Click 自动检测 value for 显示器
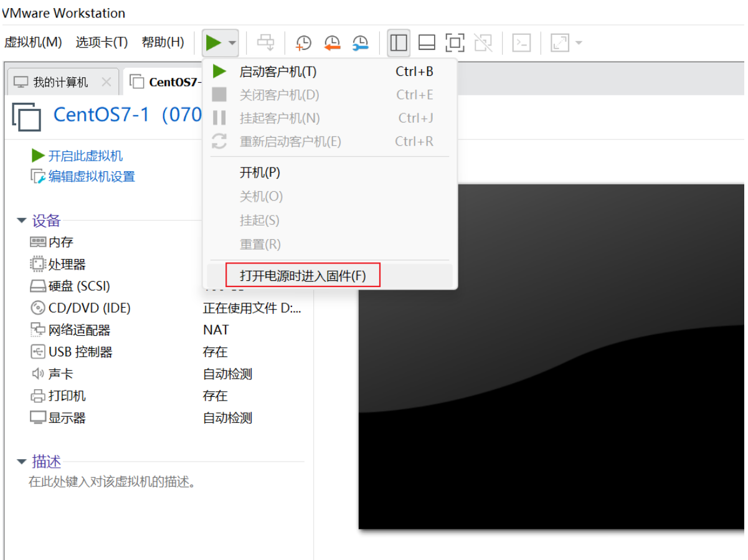The image size is (748, 560). (x=227, y=418)
